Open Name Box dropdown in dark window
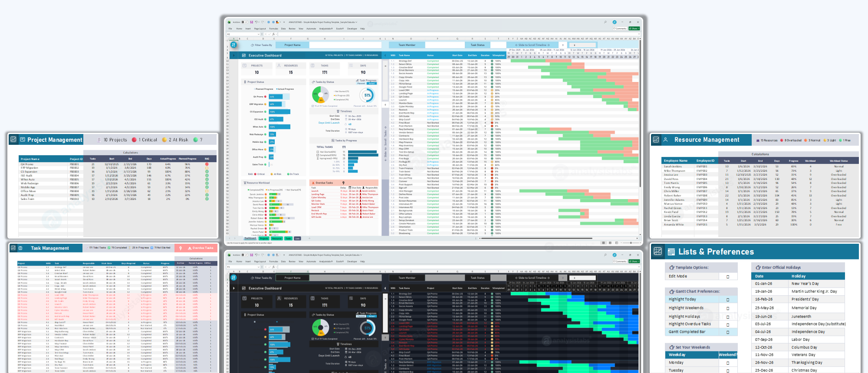This screenshot has width=868, height=373. coord(259,267)
